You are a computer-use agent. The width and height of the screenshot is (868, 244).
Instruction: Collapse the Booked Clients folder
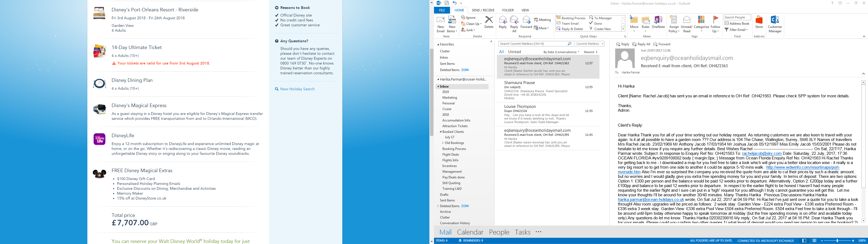pos(441,132)
